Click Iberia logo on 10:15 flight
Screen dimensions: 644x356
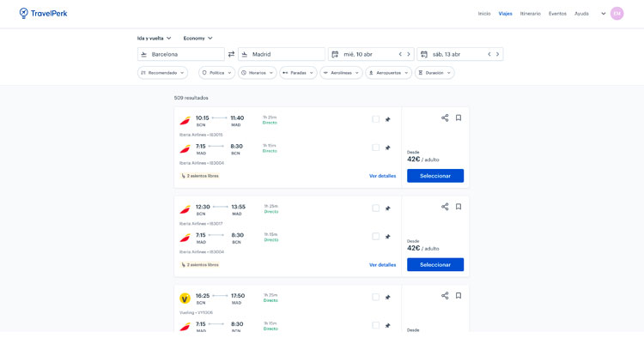[x=185, y=121]
